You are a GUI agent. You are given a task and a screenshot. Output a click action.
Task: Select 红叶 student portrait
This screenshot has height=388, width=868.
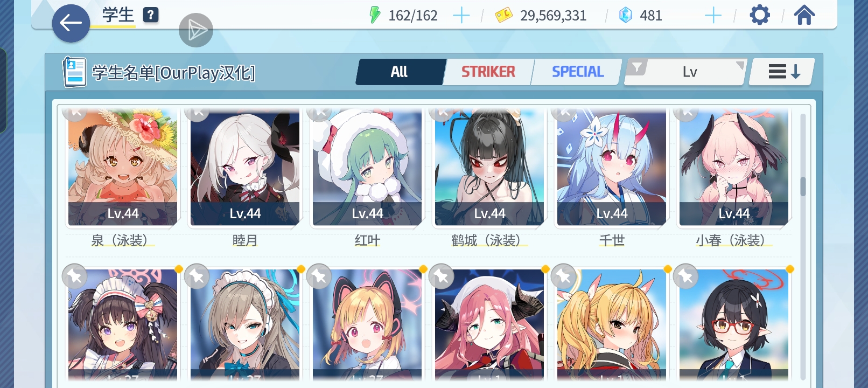point(367,167)
